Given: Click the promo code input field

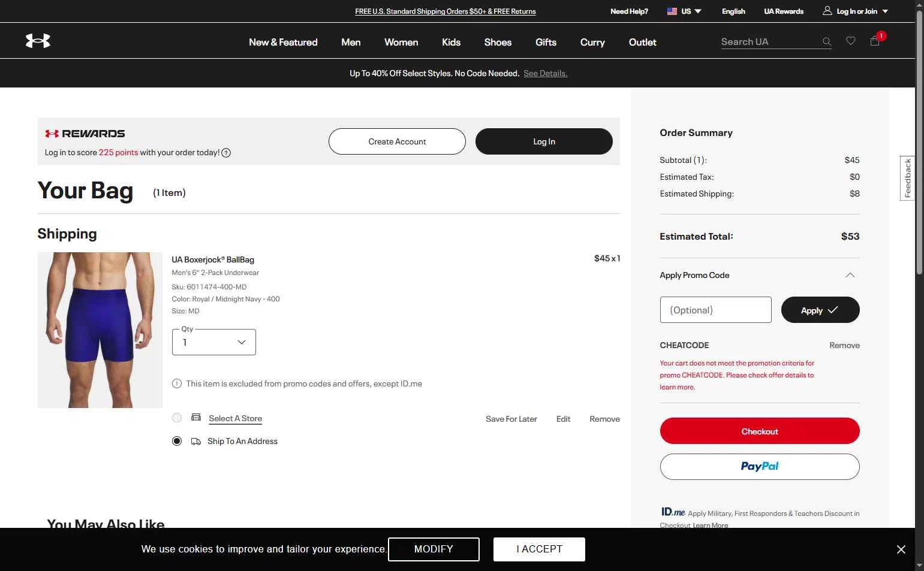Looking at the screenshot, I should (715, 310).
